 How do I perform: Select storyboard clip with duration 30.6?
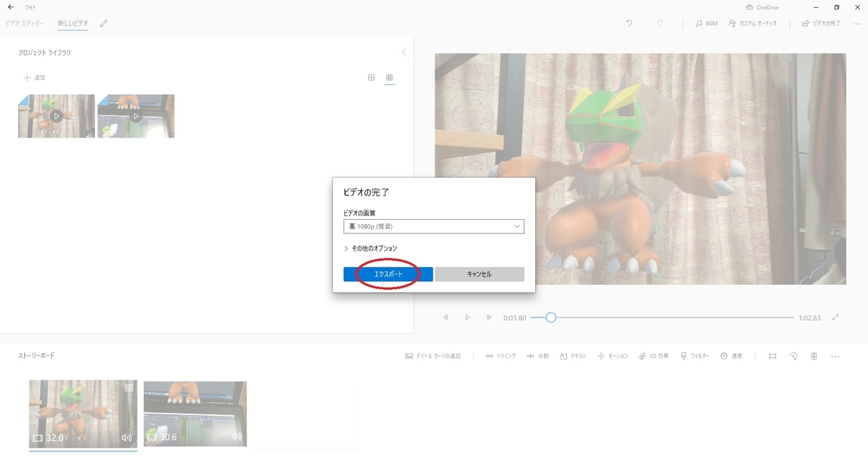(195, 414)
